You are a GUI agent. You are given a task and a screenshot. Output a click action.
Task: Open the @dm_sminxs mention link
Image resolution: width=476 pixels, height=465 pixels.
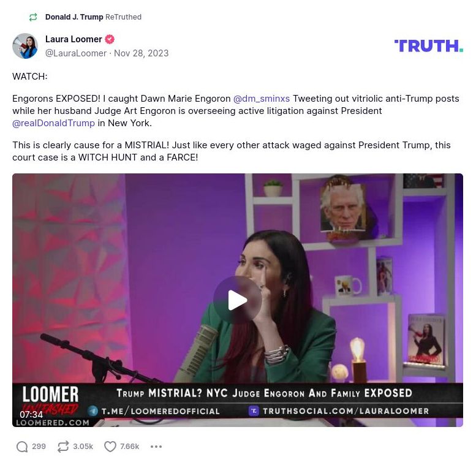tap(262, 99)
